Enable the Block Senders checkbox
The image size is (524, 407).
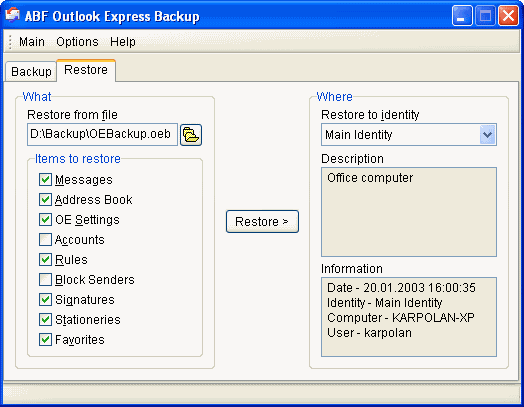pyautogui.click(x=45, y=279)
